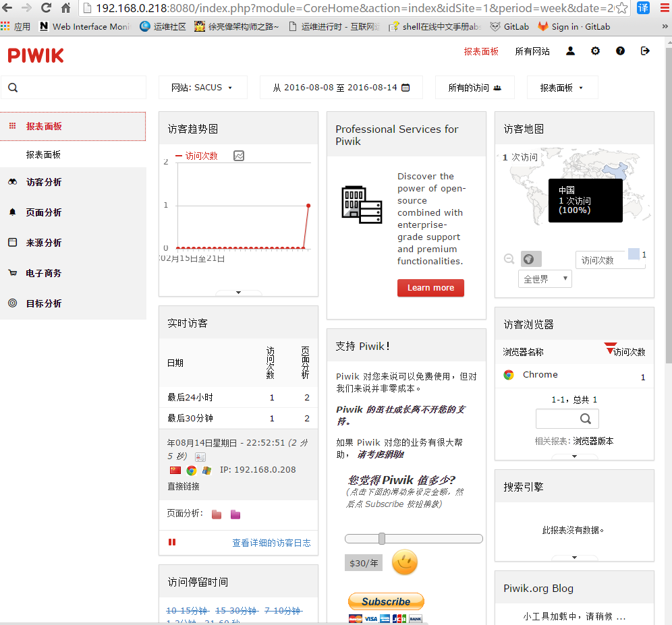Click the 请考虑捐助 donate link
This screenshot has width=672, height=625.
[x=381, y=454]
